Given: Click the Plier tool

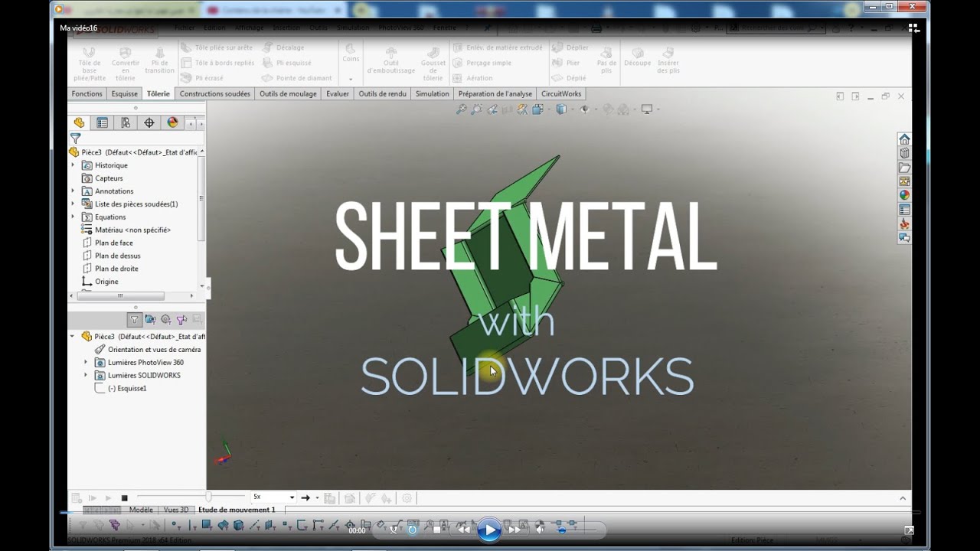Looking at the screenshot, I should pyautogui.click(x=567, y=63).
